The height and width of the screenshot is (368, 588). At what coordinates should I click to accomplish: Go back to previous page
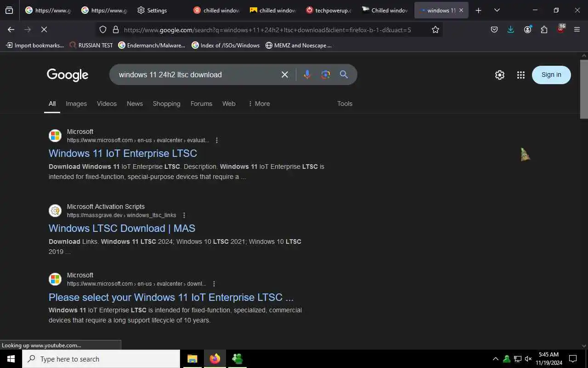[x=11, y=29]
